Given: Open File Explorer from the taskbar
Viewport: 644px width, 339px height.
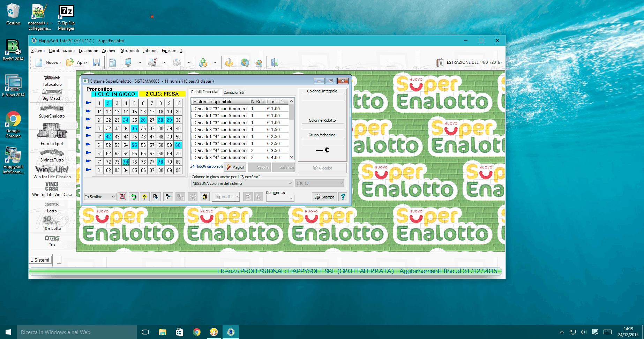Looking at the screenshot, I should click(163, 332).
